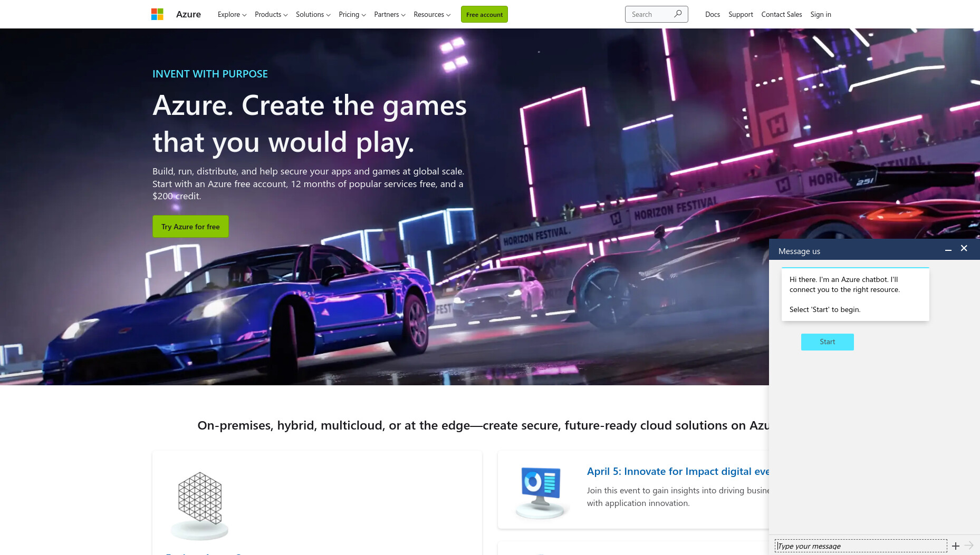This screenshot has width=980, height=555.
Task: Click the Sign in link
Action: coord(821,14)
